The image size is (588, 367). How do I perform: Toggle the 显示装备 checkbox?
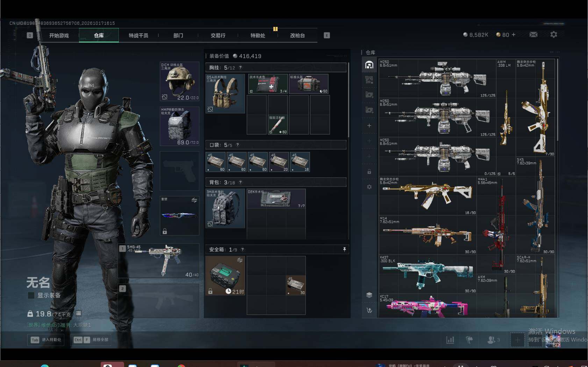tap(31, 295)
